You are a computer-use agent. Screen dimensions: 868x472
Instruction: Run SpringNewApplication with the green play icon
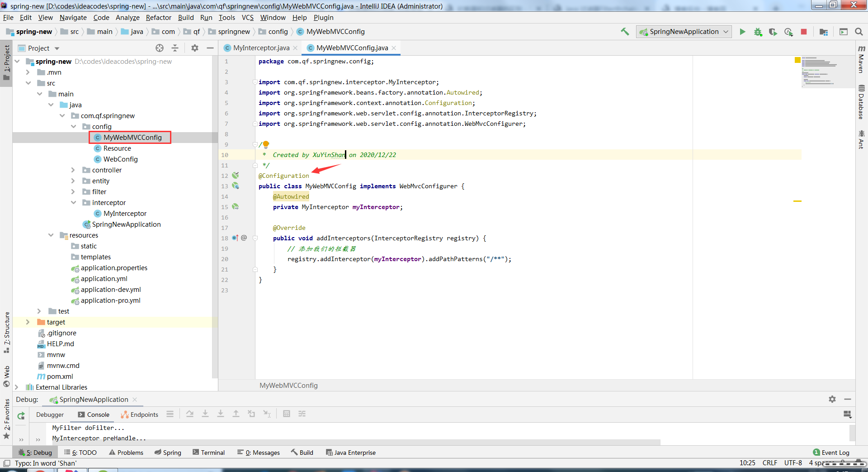[x=742, y=32]
